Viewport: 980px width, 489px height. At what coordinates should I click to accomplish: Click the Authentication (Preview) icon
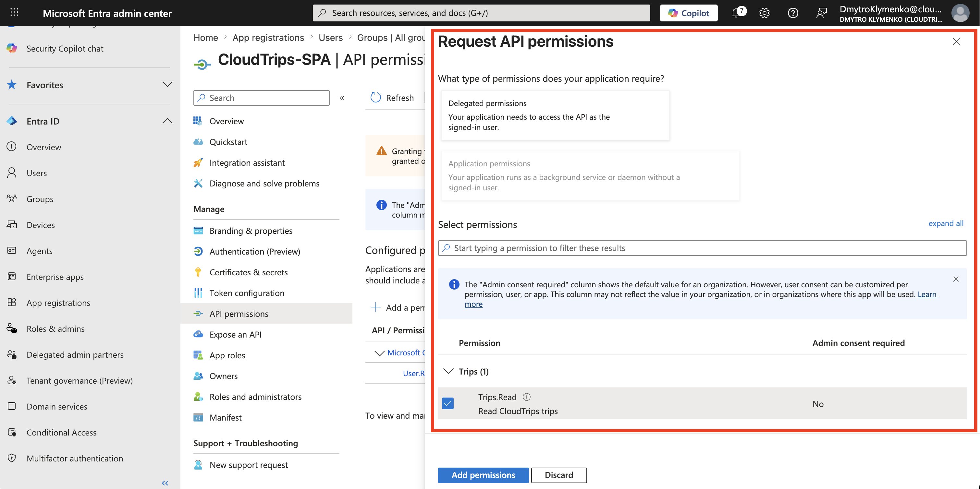pos(198,251)
